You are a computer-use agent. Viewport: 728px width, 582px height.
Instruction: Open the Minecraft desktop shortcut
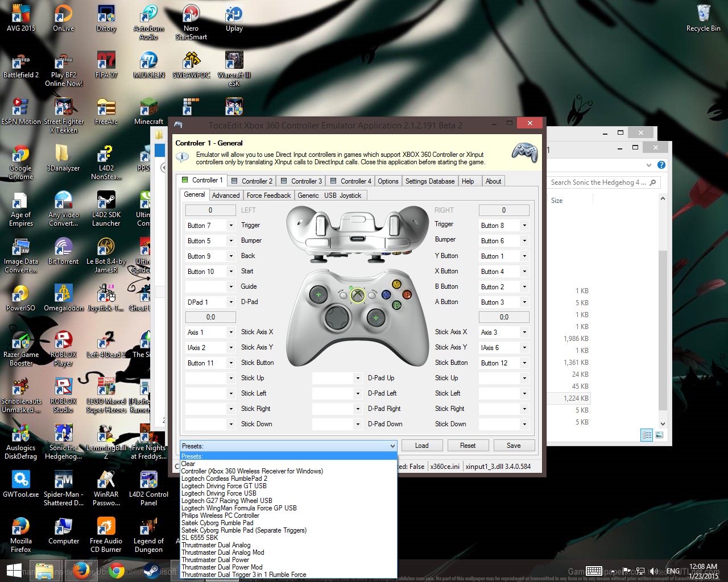tap(148, 108)
